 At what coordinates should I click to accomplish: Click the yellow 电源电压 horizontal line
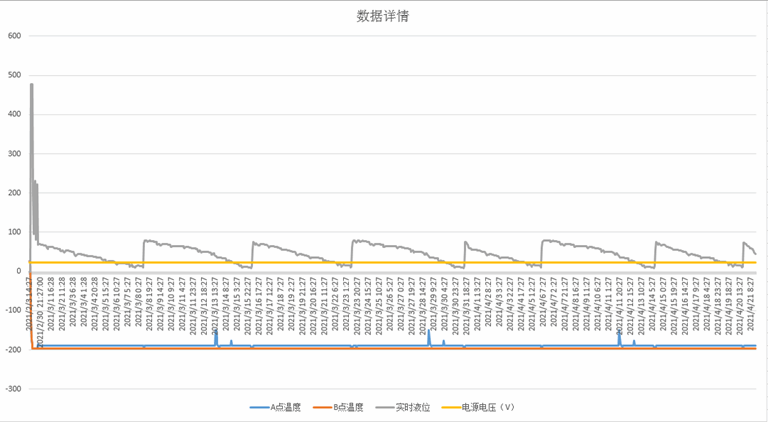tap(392, 262)
